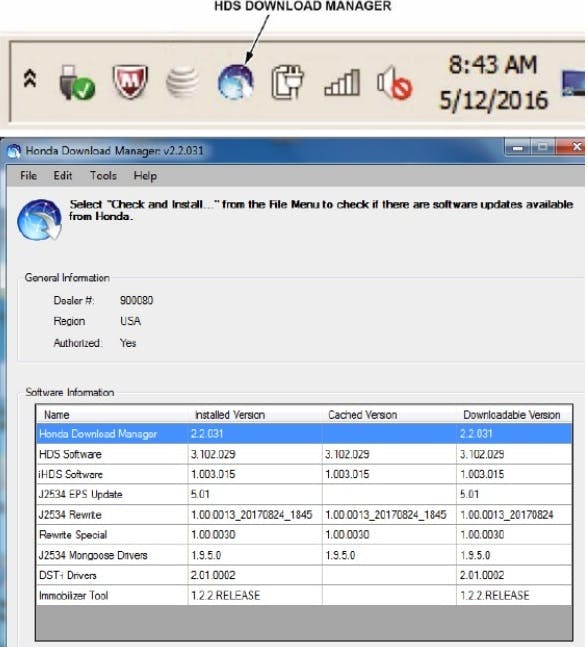
Task: Click the dealer number 900080
Action: pos(137,300)
